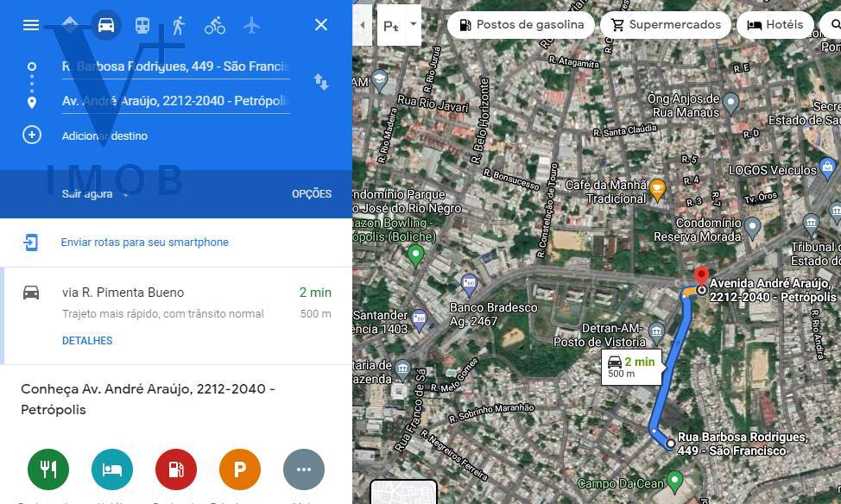
Task: Open DETALHES for the Pimenta Bueno route
Action: pyautogui.click(x=87, y=341)
